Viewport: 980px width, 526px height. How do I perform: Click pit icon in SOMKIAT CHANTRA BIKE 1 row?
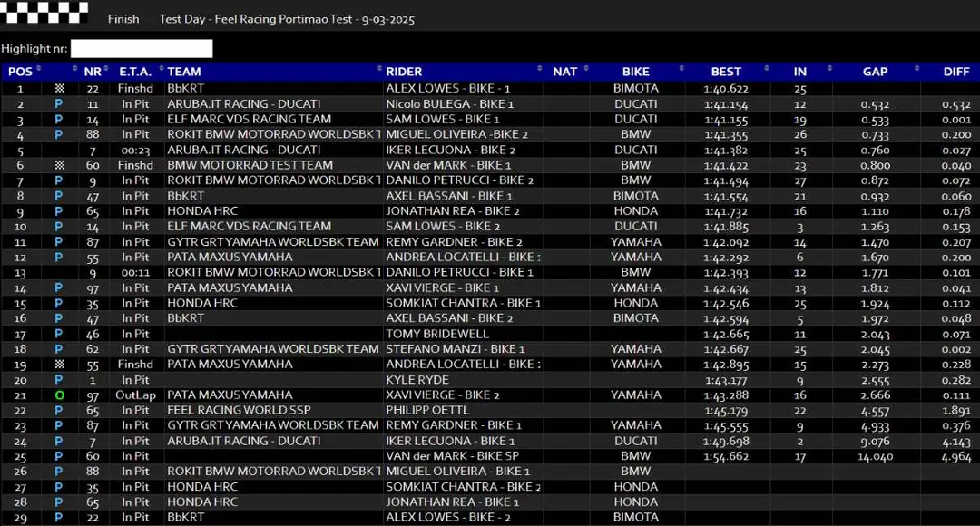point(59,303)
